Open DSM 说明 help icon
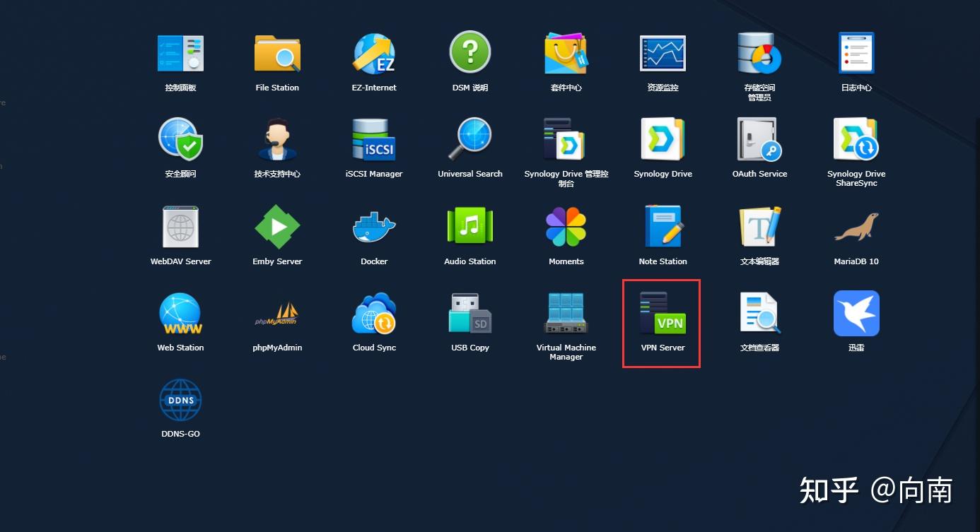The height and width of the screenshot is (532, 980). click(x=470, y=53)
